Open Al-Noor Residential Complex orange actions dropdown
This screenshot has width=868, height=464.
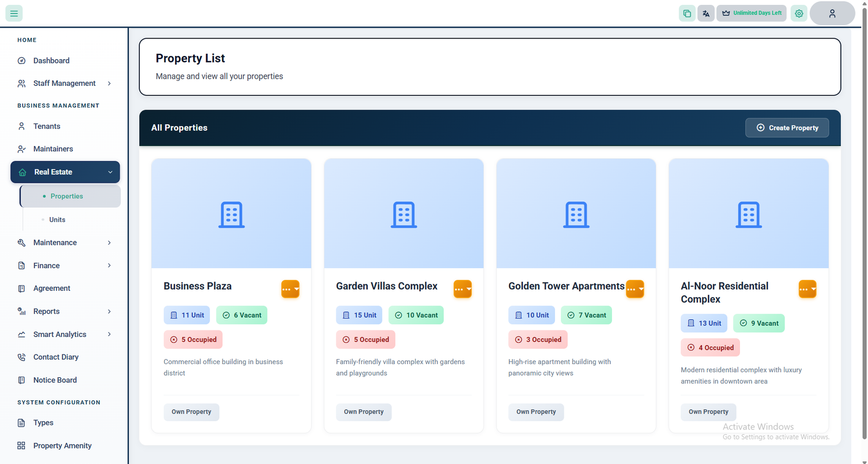pos(808,289)
